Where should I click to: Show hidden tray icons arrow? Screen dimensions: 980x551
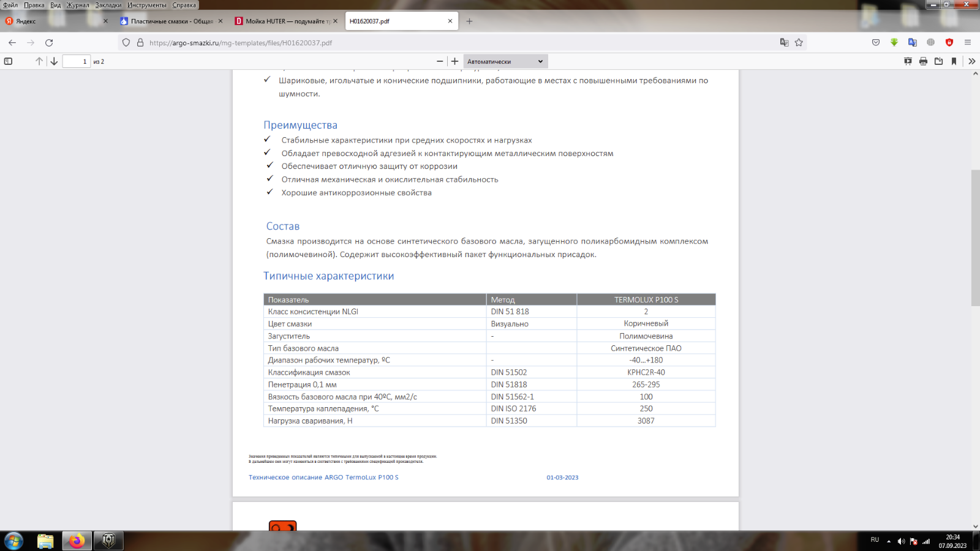(889, 541)
